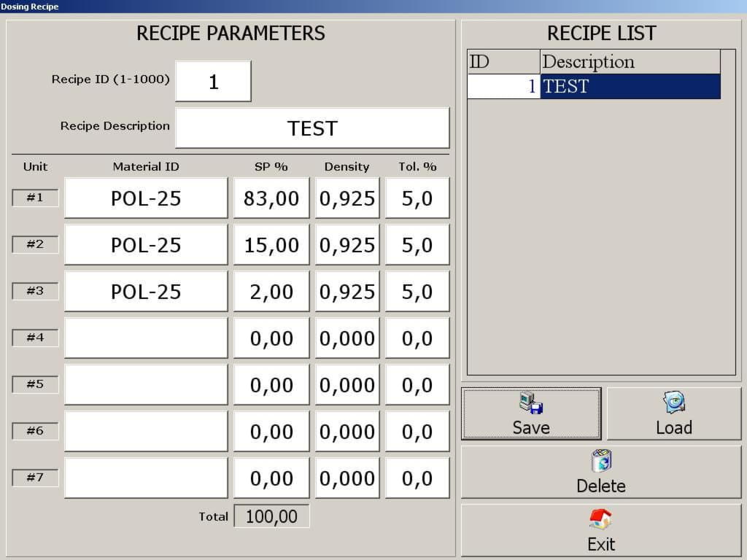
Task: Click empty Material ID field for unit #4
Action: (146, 338)
